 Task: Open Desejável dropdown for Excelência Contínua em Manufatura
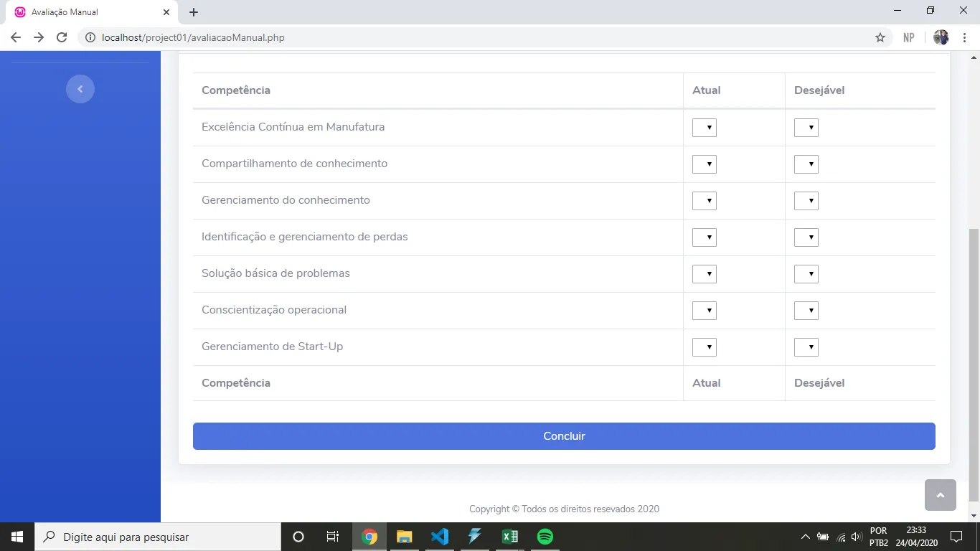pyautogui.click(x=806, y=128)
